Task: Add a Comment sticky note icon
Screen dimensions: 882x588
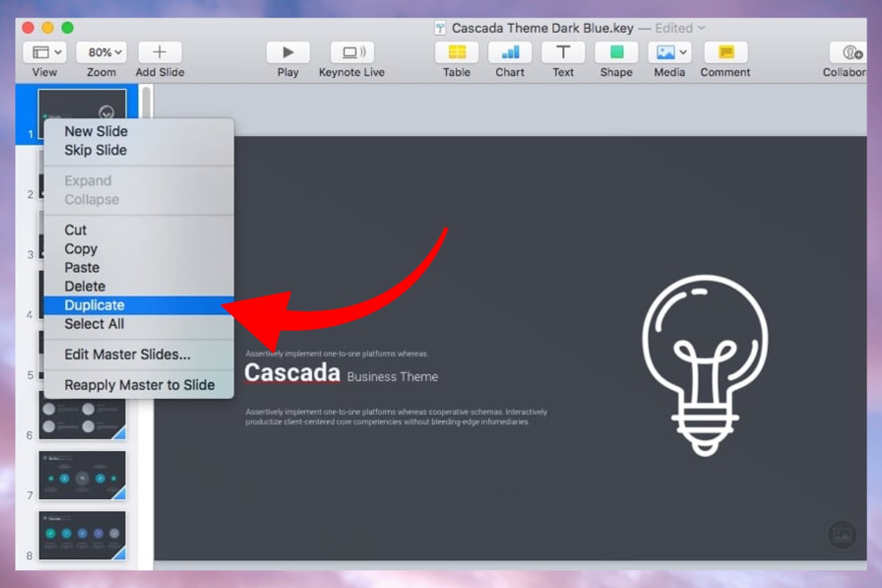Action: coord(725,52)
